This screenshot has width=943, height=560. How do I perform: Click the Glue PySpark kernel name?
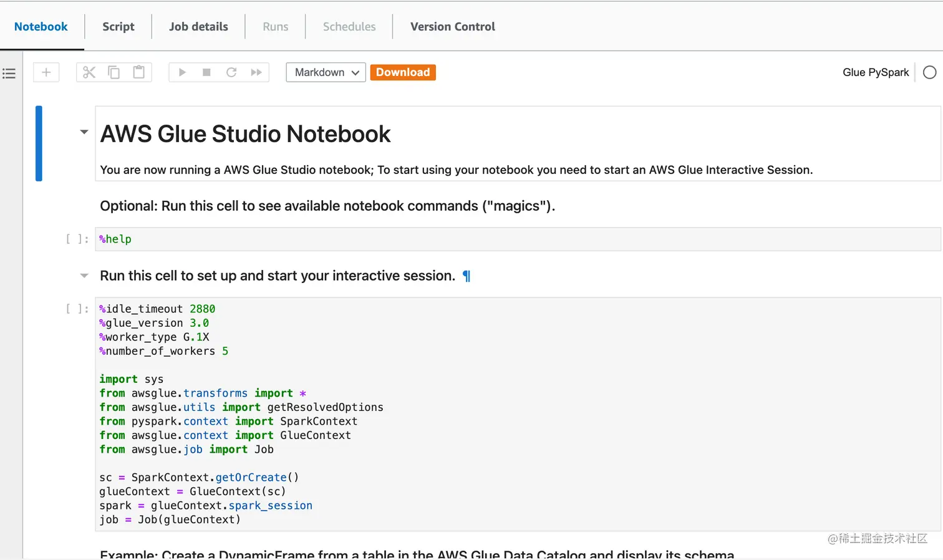[x=876, y=72]
